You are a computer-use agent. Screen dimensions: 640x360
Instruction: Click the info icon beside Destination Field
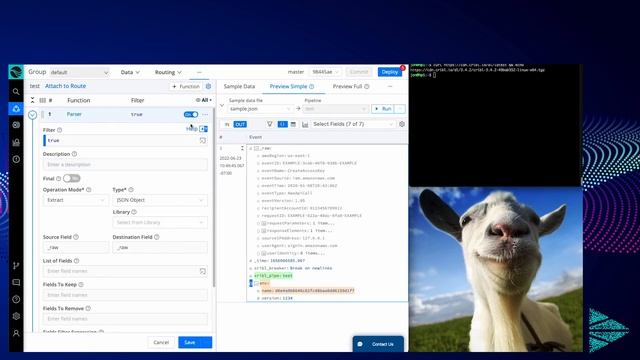[x=157, y=237]
